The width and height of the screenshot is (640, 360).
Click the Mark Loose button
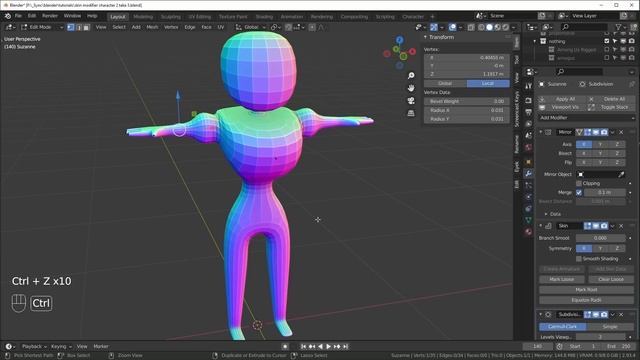562,280
